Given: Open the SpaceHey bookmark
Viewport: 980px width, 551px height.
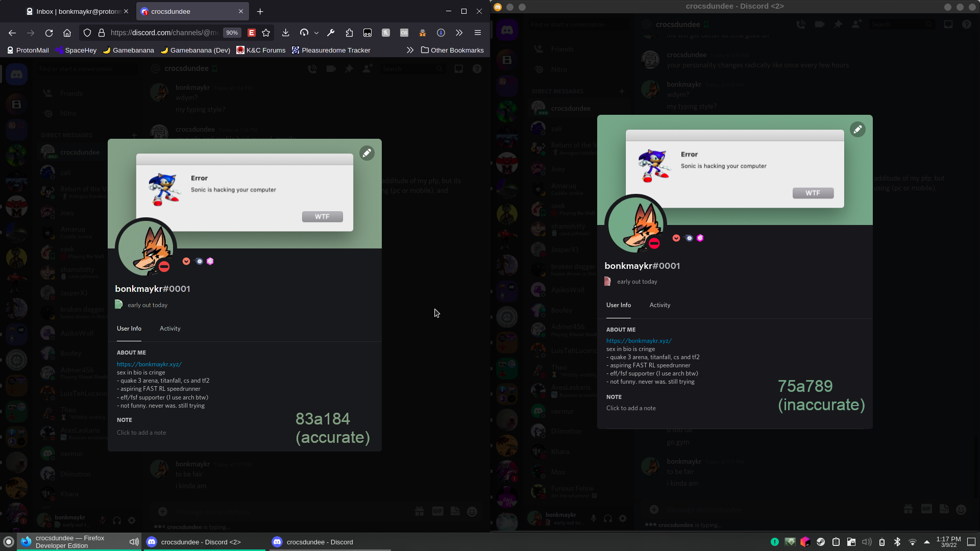Looking at the screenshot, I should click(x=76, y=50).
